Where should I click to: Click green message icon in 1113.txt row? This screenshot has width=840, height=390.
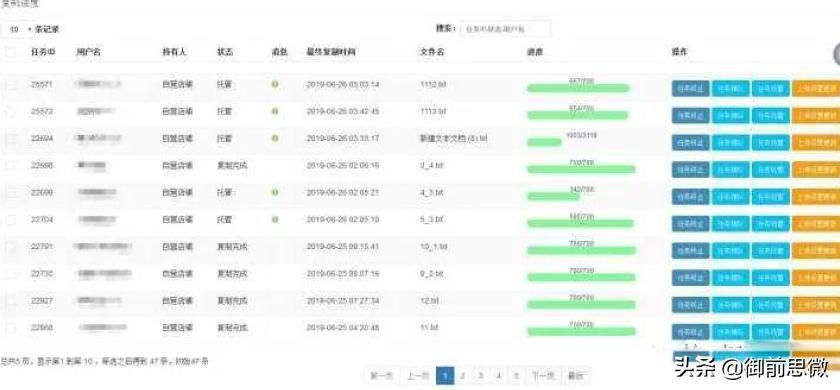[x=275, y=111]
